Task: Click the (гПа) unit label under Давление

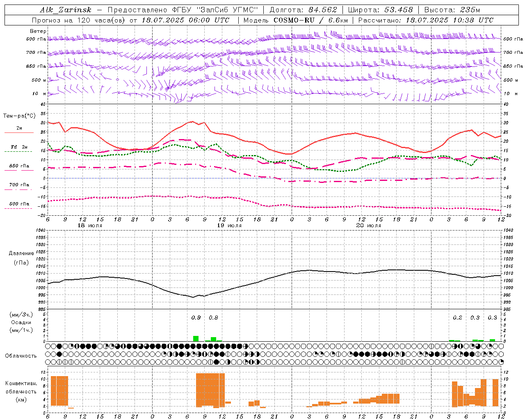Action: pyautogui.click(x=21, y=262)
